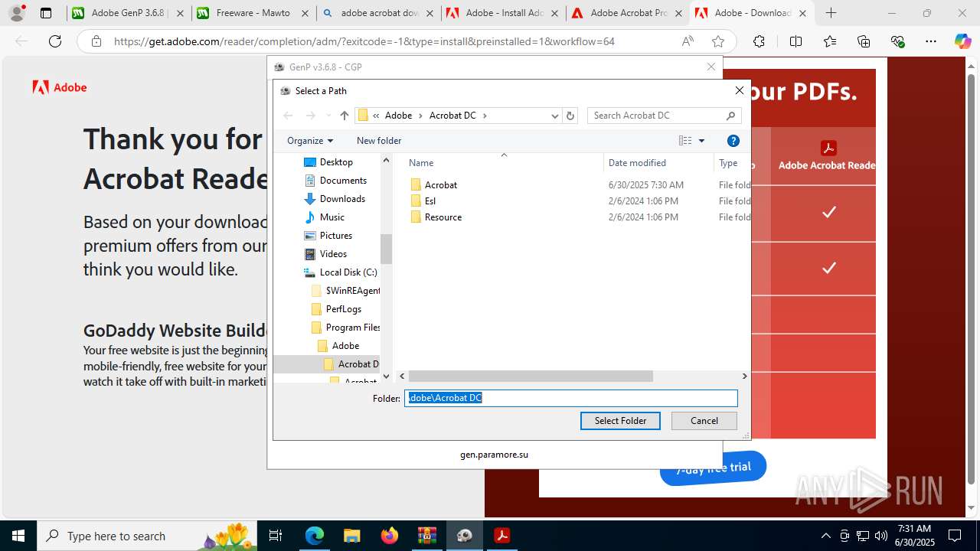
Task: Click the Back arrow in file dialog
Action: coord(288,116)
